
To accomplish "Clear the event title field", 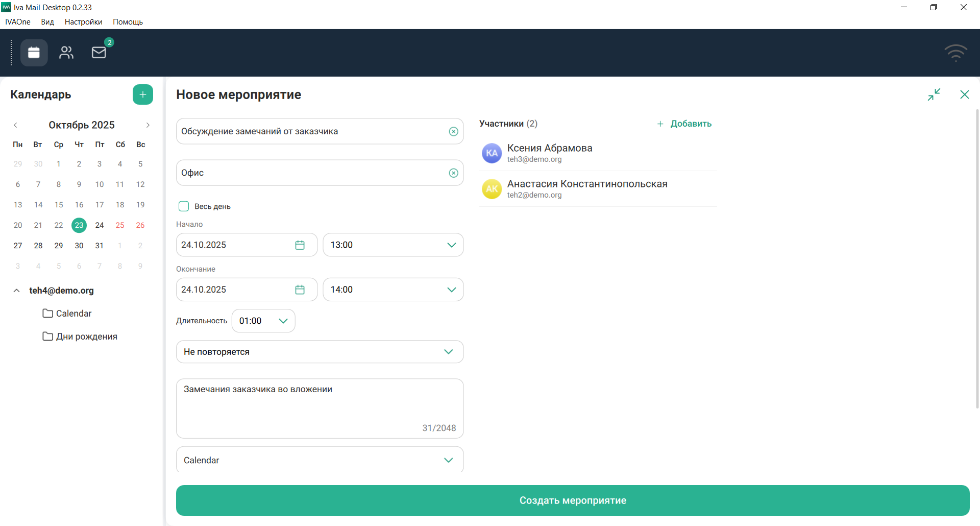I will pyautogui.click(x=453, y=132).
